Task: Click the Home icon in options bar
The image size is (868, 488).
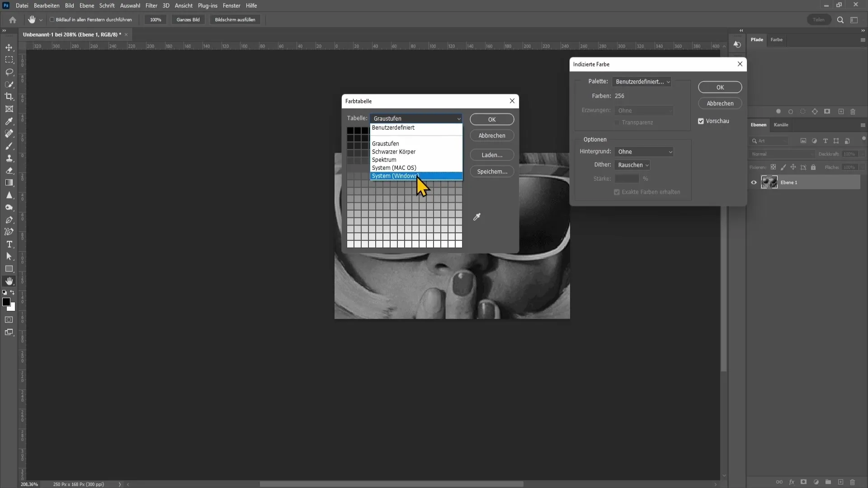Action: (13, 19)
